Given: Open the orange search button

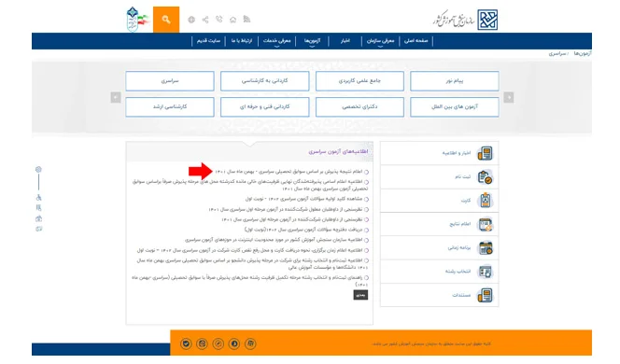Looking at the screenshot, I should [x=166, y=20].
